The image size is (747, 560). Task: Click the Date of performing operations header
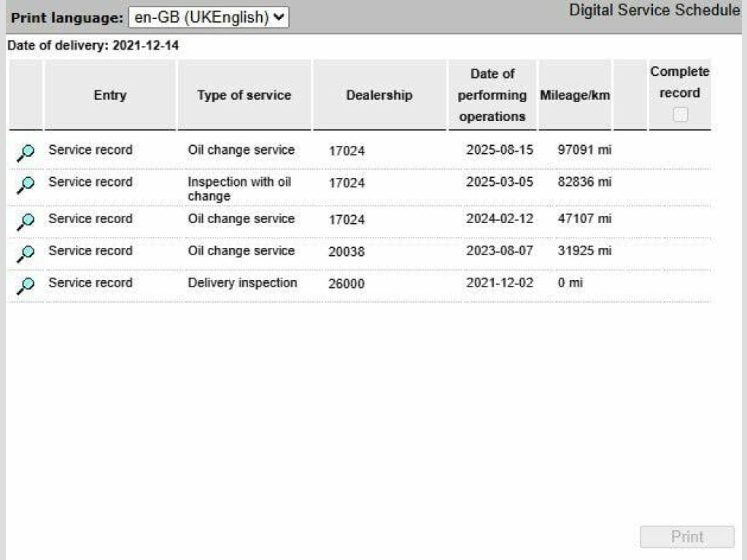click(492, 95)
